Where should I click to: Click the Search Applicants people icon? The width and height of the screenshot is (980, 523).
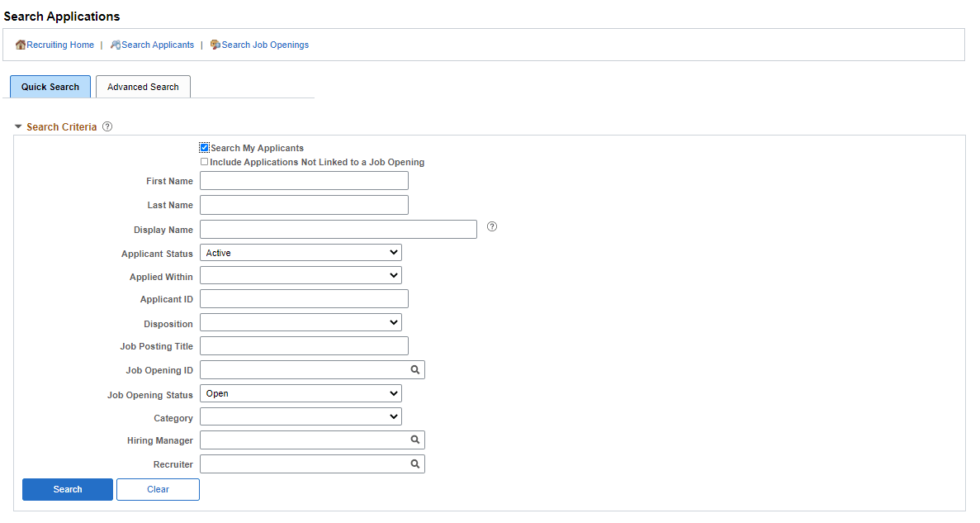click(116, 45)
